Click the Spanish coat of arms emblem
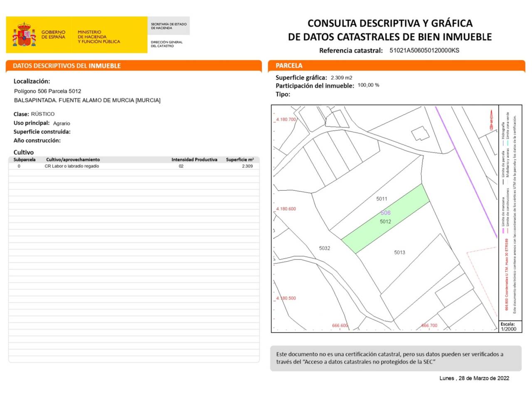This screenshot has height=399, width=532. pos(24,35)
